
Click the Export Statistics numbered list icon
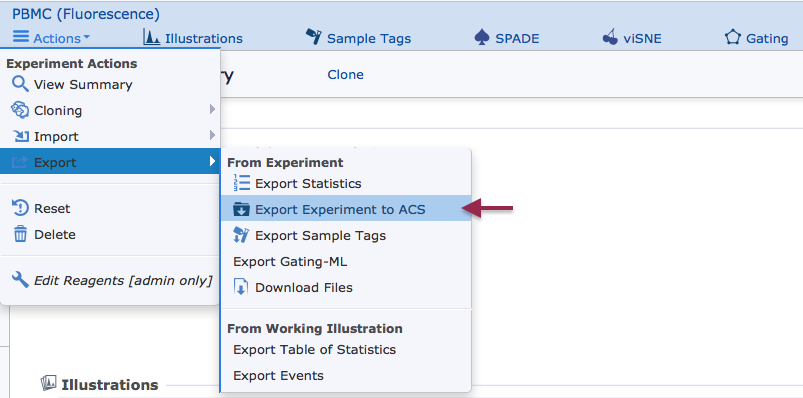point(241,183)
